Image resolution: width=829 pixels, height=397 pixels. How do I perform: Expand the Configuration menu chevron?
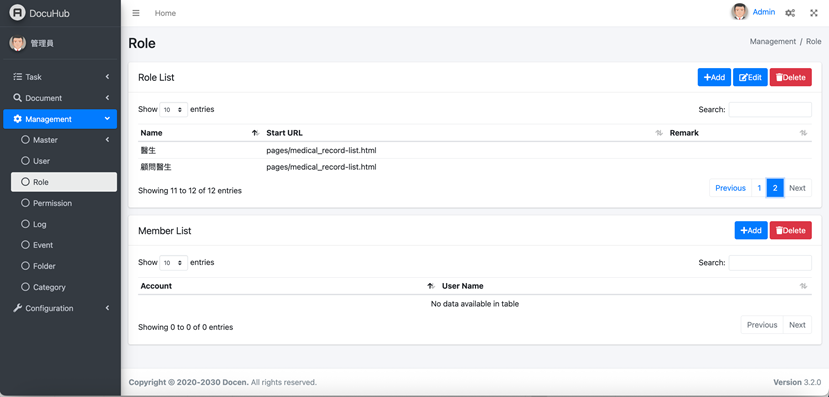coord(107,308)
